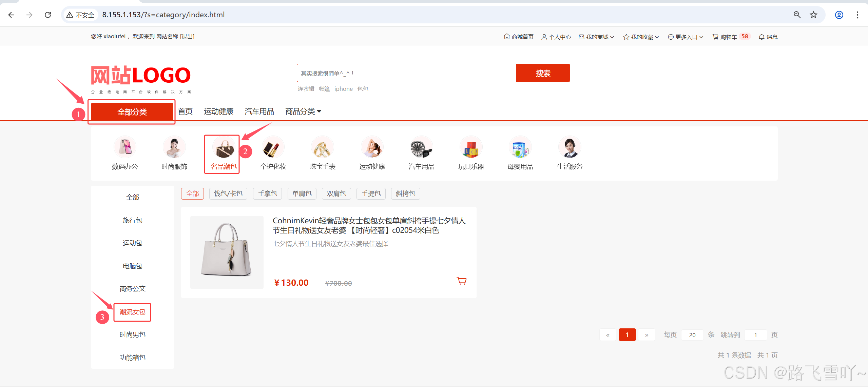Go to the 运动健康 nav tab
Screen dimensions: 868x387
[x=218, y=111]
